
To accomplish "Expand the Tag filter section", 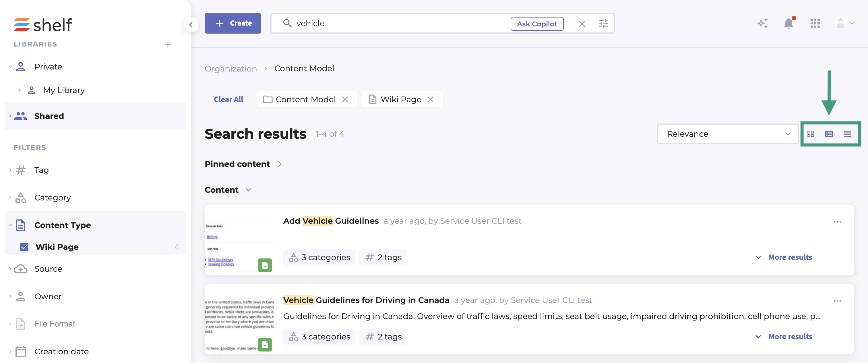I will [41, 170].
